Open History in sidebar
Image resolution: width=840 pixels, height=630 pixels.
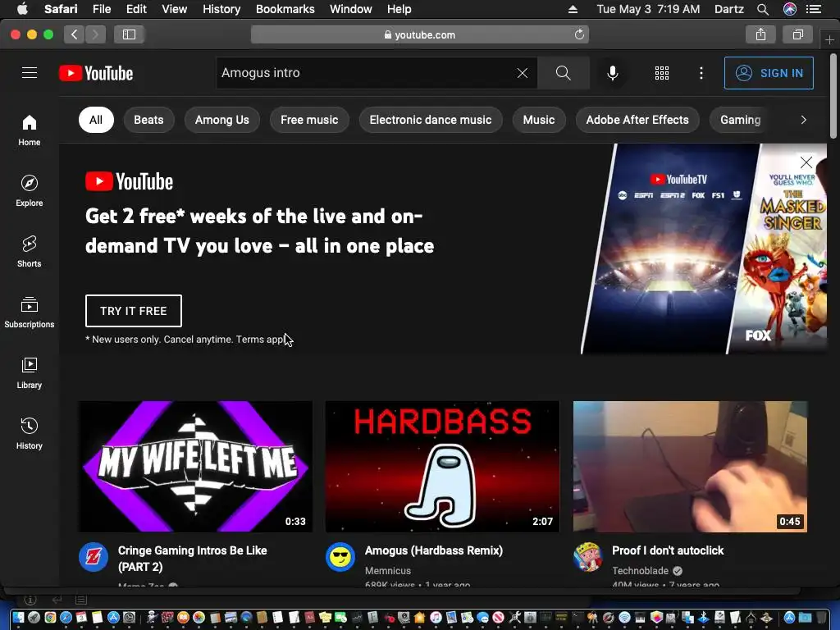pos(30,433)
